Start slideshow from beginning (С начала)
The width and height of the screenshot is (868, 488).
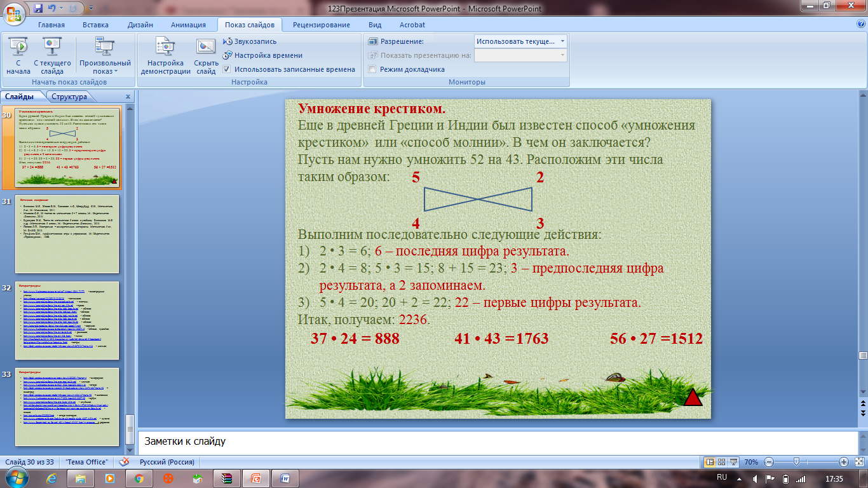pyautogui.click(x=19, y=56)
